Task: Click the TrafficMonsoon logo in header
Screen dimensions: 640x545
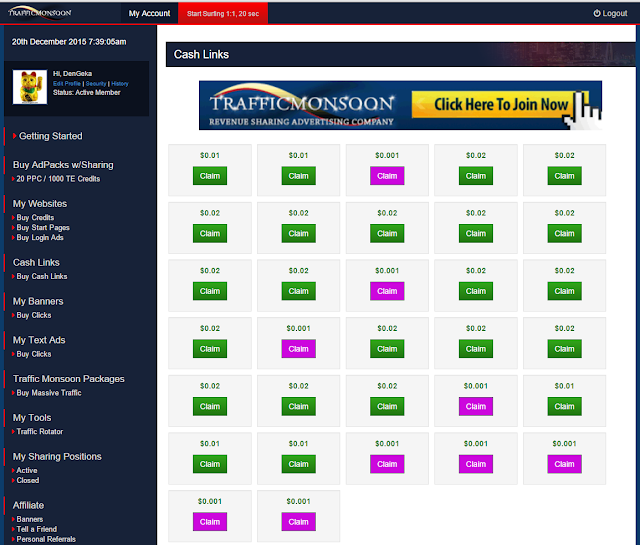Action: click(40, 12)
